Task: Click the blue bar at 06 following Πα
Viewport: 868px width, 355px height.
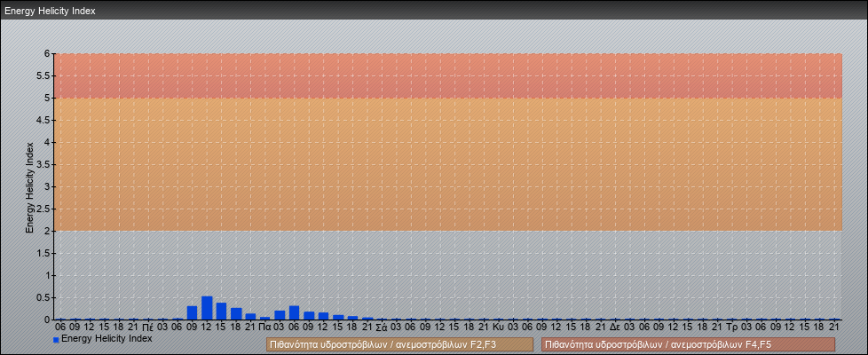Action: (295, 313)
